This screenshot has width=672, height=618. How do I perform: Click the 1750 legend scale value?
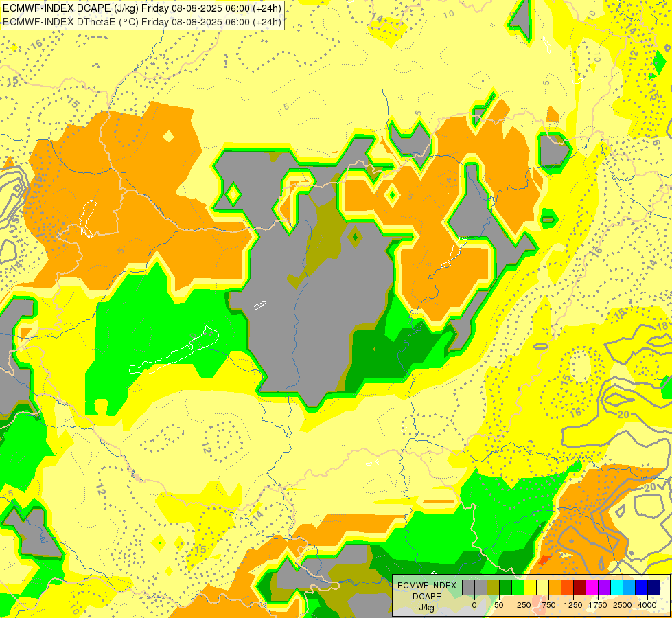pyautogui.click(x=599, y=605)
